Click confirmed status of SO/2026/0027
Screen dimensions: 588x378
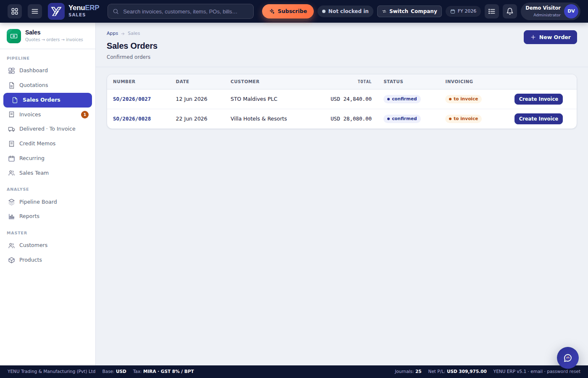[402, 99]
